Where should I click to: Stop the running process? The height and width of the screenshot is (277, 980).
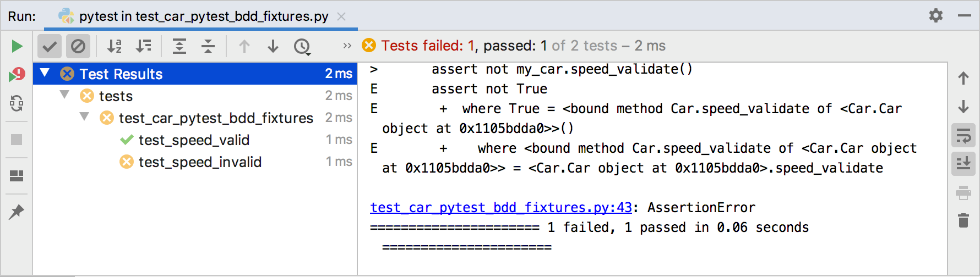point(17,140)
